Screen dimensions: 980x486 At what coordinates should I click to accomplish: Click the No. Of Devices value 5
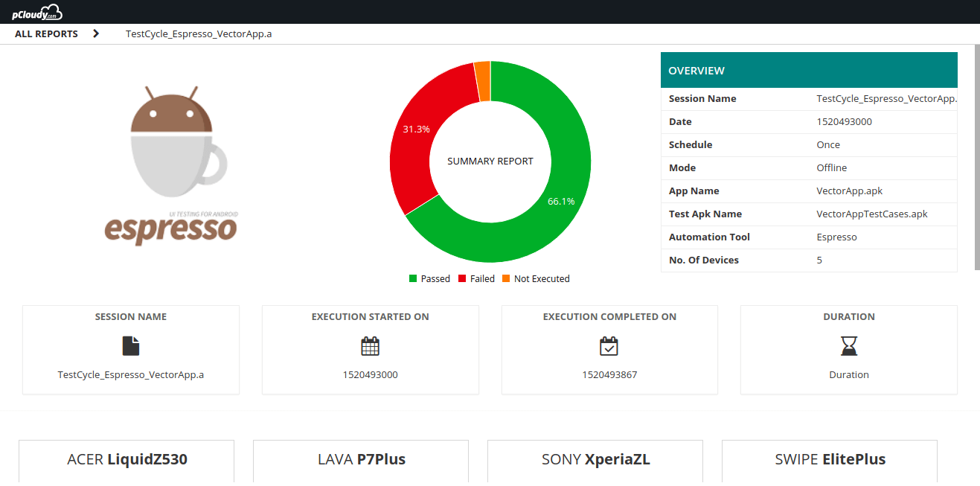[819, 260]
